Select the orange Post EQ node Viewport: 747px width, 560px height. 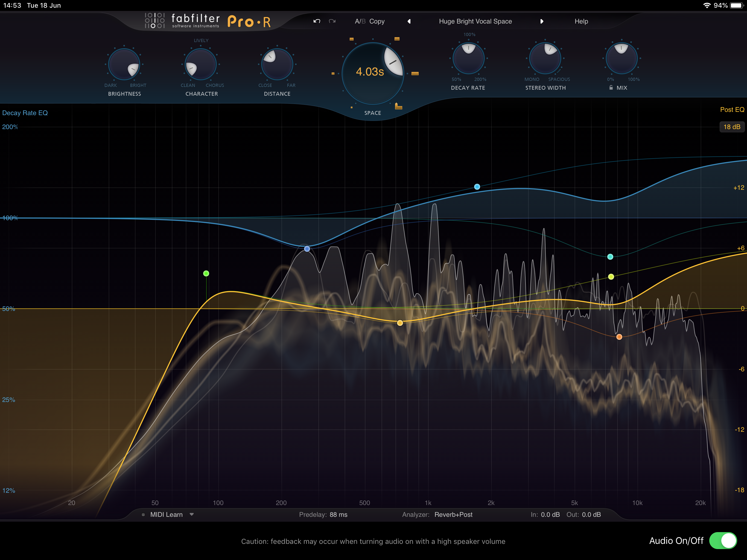point(619,337)
